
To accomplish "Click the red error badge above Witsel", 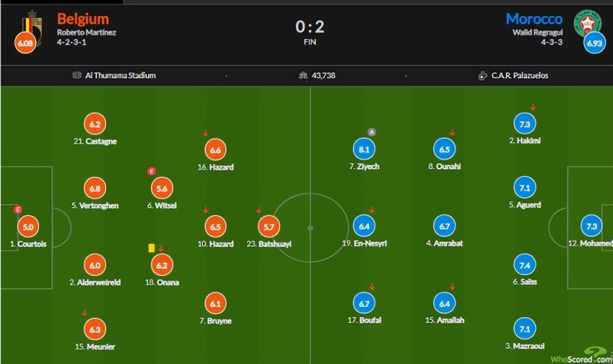I will tap(152, 171).
